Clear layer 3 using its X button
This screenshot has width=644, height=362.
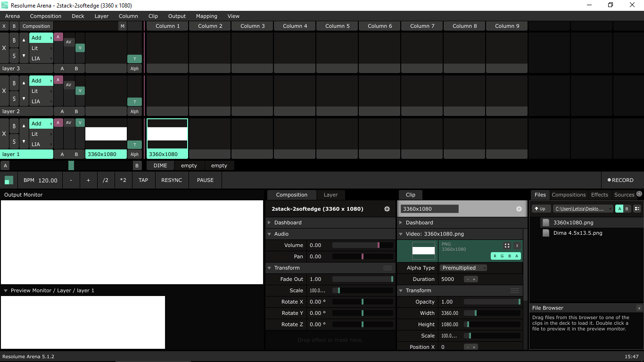4,48
